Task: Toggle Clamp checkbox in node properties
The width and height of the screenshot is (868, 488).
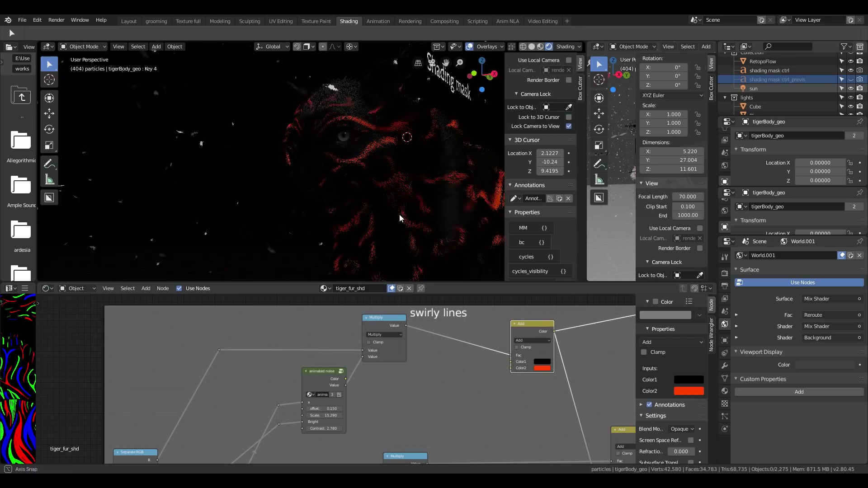Action: (644, 352)
